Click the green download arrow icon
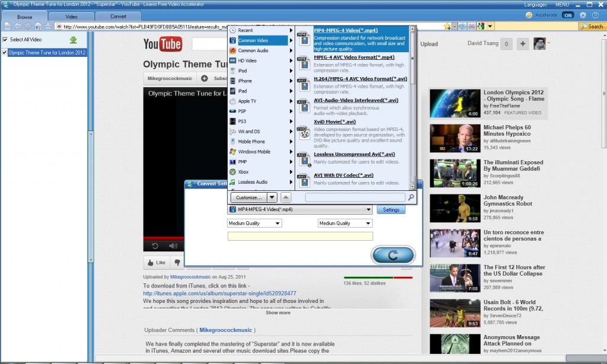Image resolution: width=607 pixels, height=364 pixels. click(x=73, y=40)
